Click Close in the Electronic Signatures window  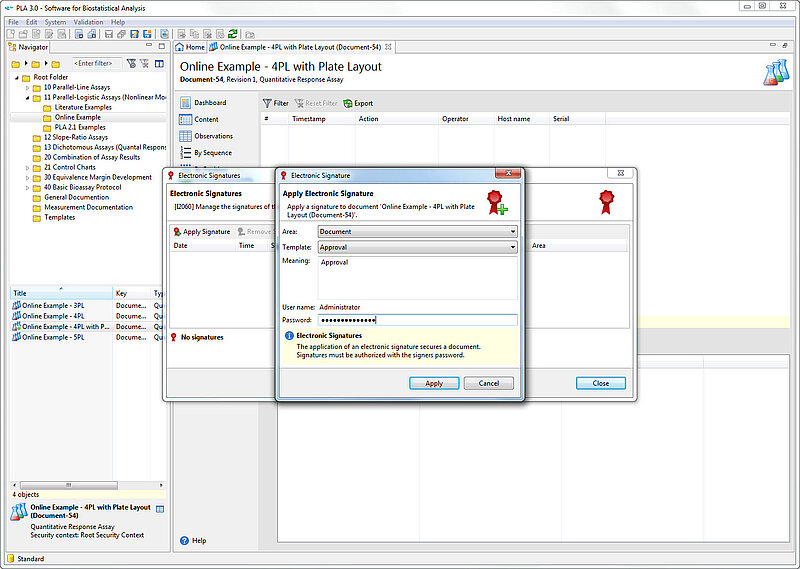601,383
